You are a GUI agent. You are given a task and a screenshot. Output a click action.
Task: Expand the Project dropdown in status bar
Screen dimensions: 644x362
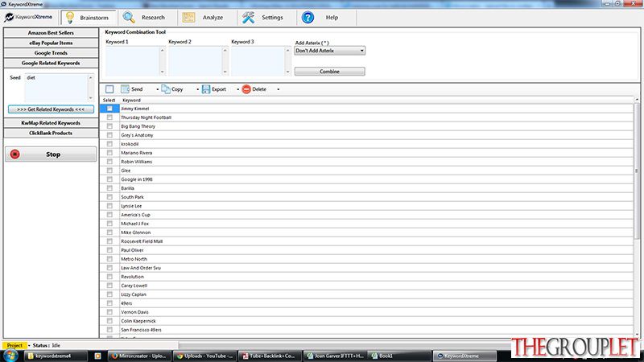pos(29,346)
